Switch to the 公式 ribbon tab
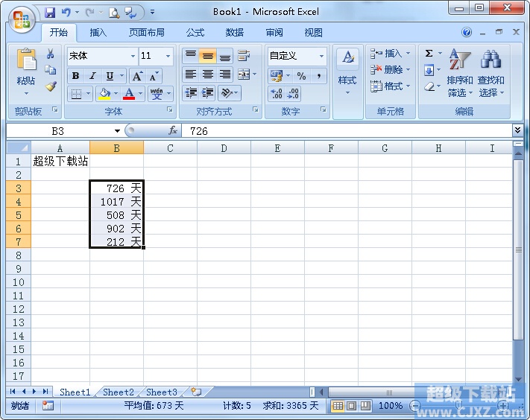Viewport: 530px width, 420px height. pyautogui.click(x=195, y=33)
